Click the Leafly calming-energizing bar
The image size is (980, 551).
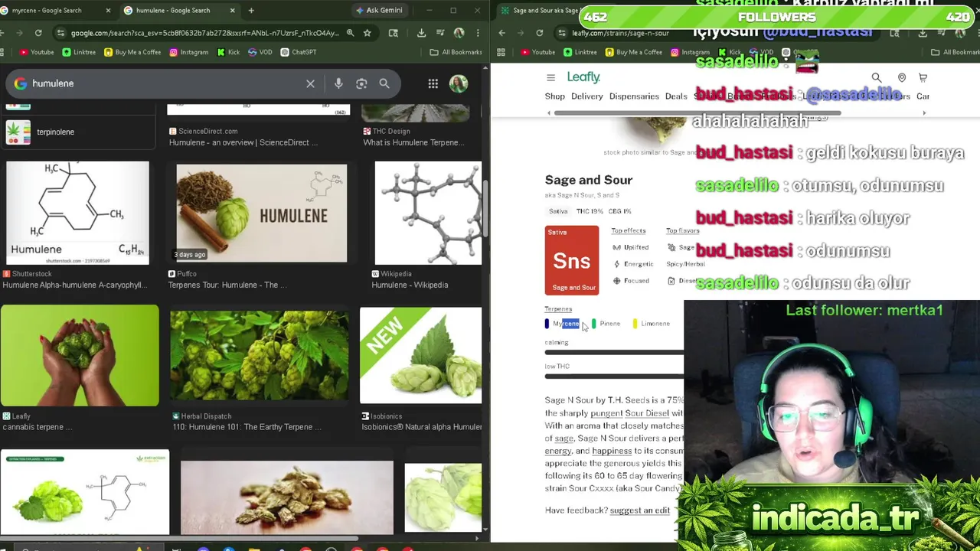coord(614,352)
